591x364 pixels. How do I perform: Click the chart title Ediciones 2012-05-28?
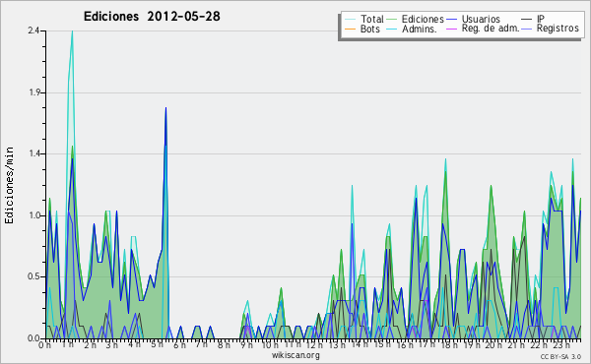pyautogui.click(x=152, y=16)
